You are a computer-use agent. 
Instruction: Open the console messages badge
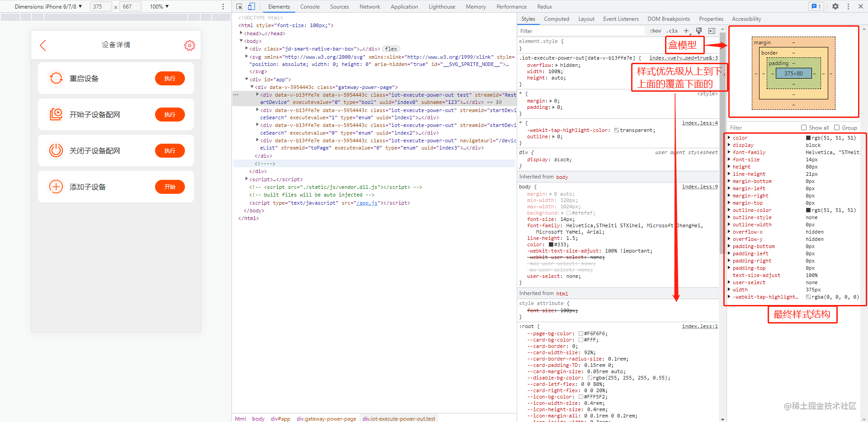[x=816, y=6]
